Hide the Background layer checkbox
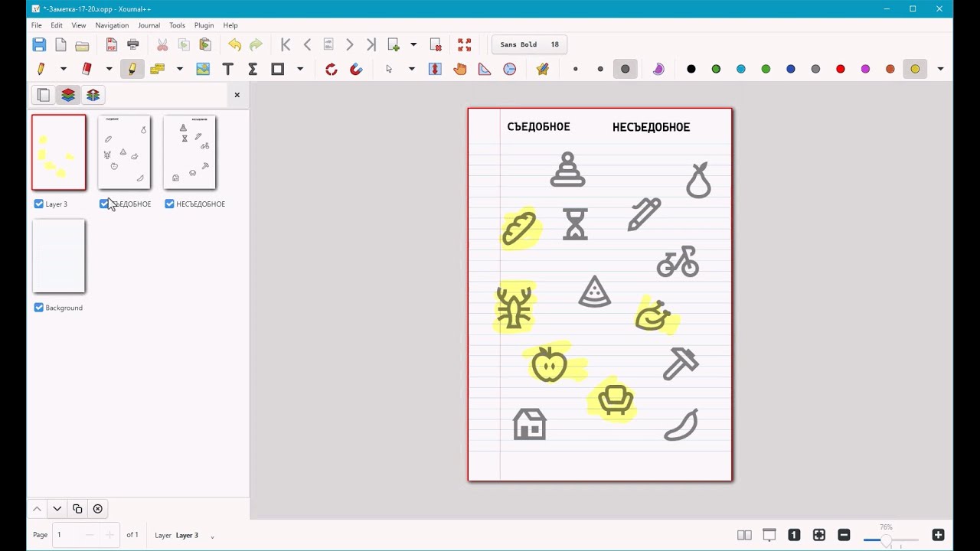Viewport: 980px width, 551px height. 39,308
